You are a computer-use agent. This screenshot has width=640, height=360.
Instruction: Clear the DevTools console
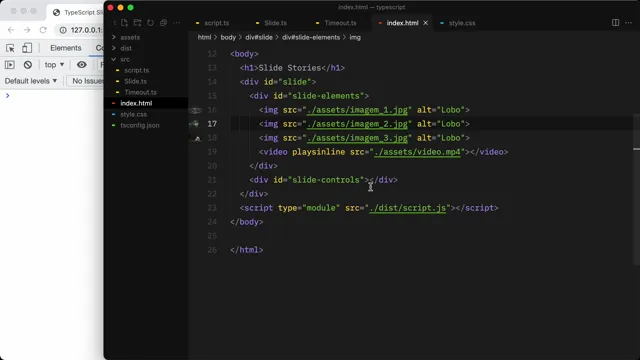tap(28, 64)
